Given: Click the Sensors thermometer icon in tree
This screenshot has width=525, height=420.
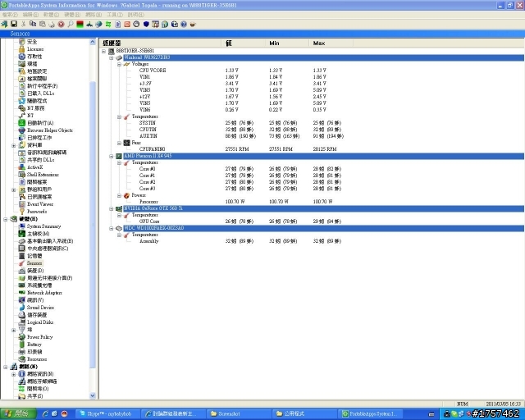Looking at the screenshot, I should coord(22,263).
